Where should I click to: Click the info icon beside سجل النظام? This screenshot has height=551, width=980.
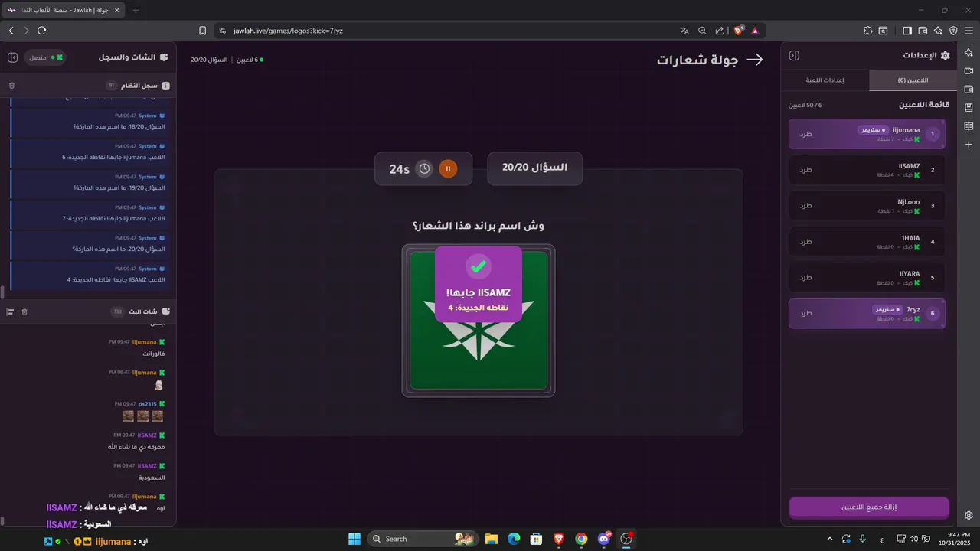point(166,86)
